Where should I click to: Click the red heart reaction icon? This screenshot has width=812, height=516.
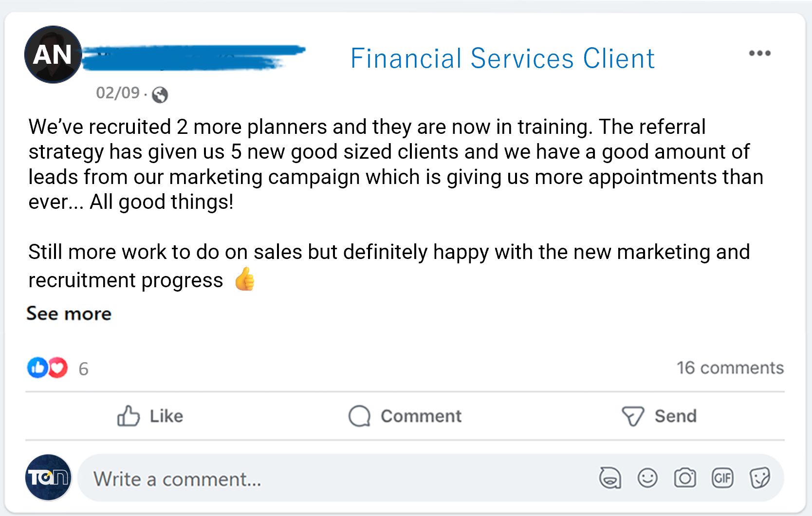pyautogui.click(x=58, y=368)
